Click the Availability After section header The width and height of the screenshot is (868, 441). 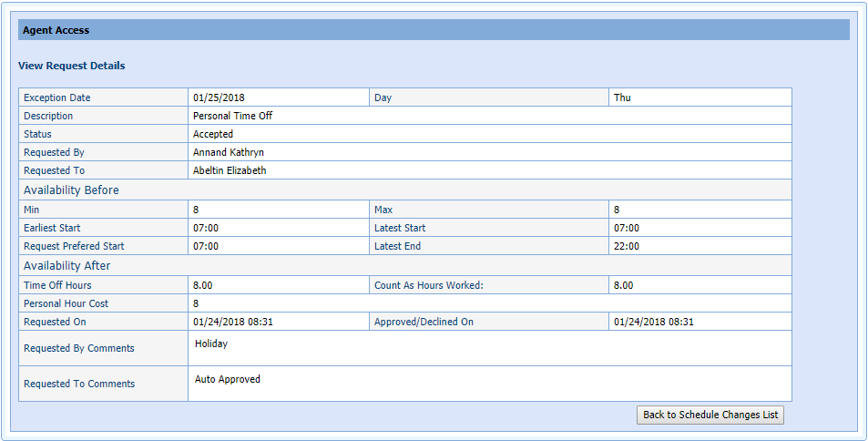point(66,266)
